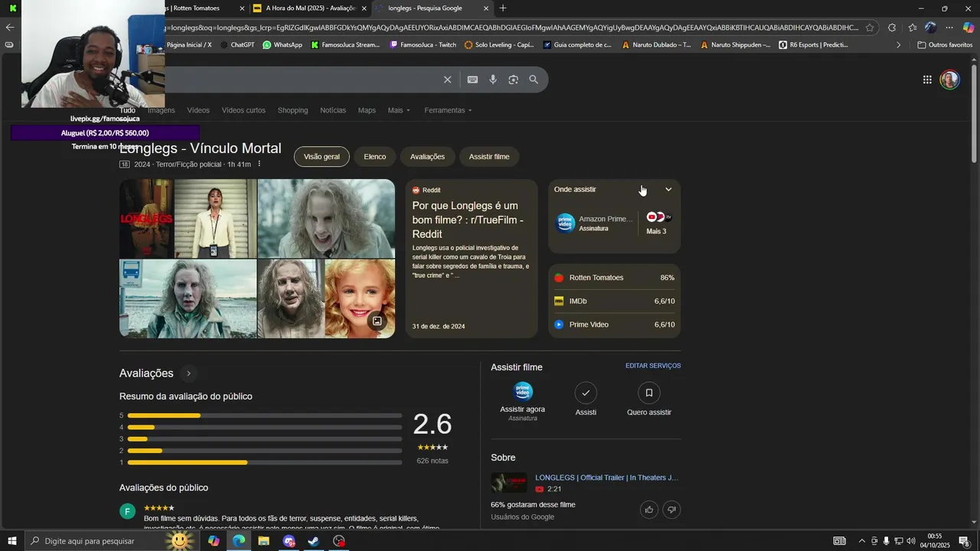Switch to the Maps search tab
This screenshot has width=980, height=551.
(x=367, y=110)
